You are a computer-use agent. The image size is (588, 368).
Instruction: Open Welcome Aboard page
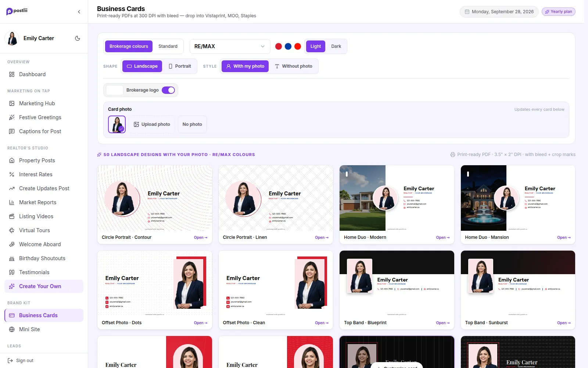44,244
